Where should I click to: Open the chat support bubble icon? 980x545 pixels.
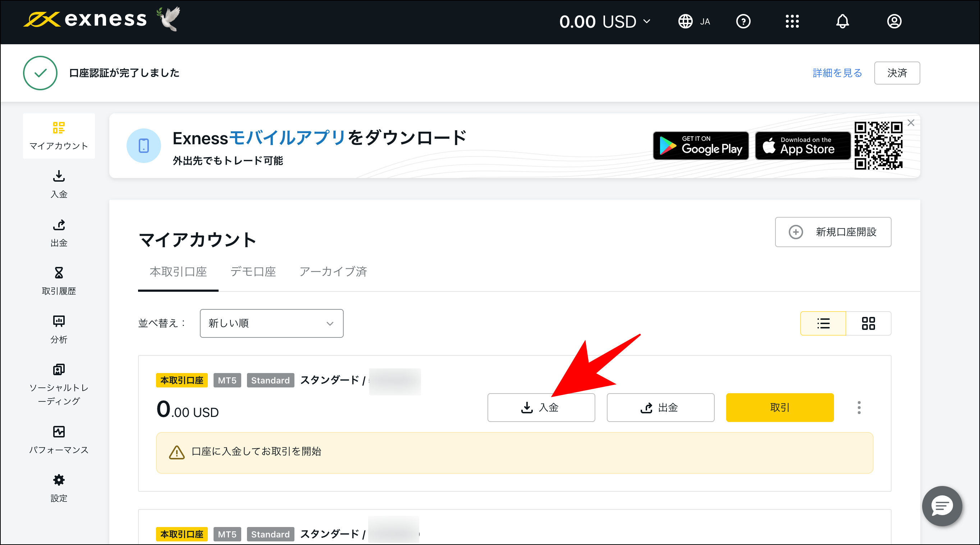tap(942, 506)
